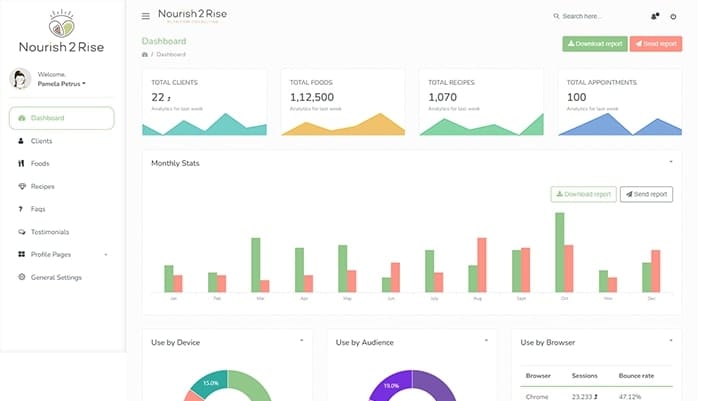The image size is (717, 401).
Task: Select the Recipes sidebar icon
Action: click(x=21, y=186)
